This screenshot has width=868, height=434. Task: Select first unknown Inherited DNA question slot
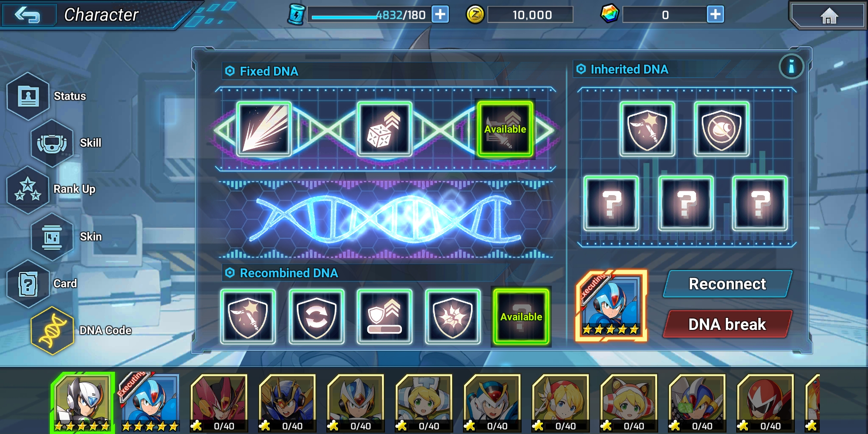coord(611,203)
